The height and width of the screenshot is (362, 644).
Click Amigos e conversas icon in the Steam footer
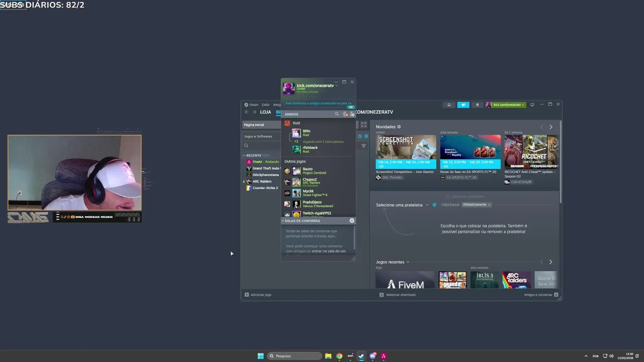tap(556, 295)
